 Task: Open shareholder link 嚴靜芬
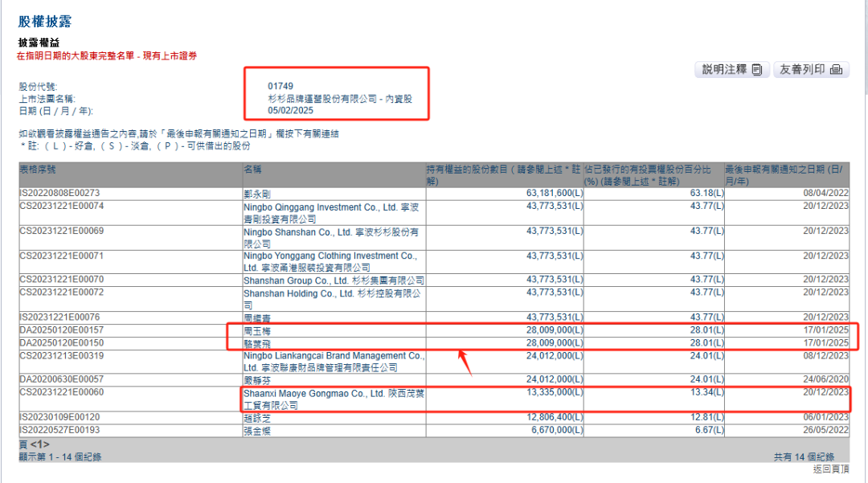point(257,381)
